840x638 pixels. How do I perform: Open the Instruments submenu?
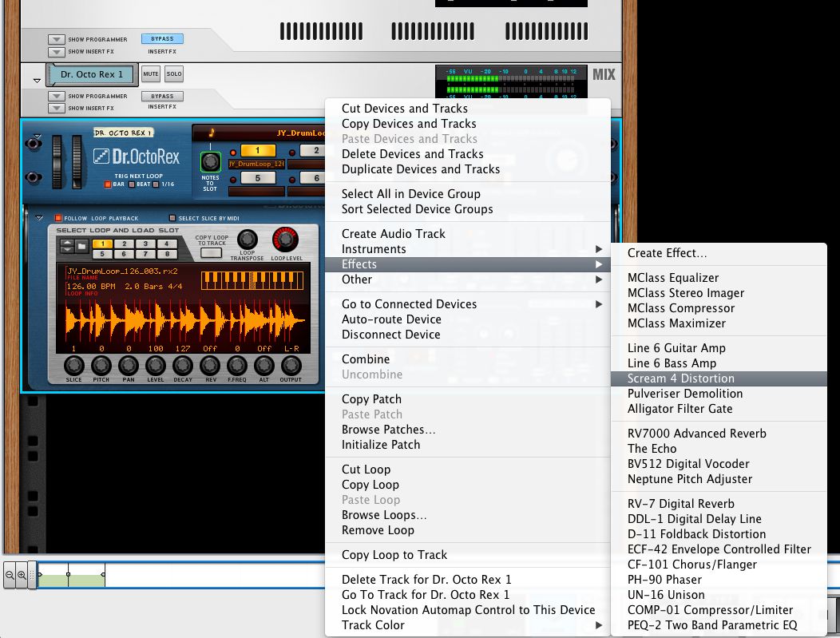pos(468,249)
